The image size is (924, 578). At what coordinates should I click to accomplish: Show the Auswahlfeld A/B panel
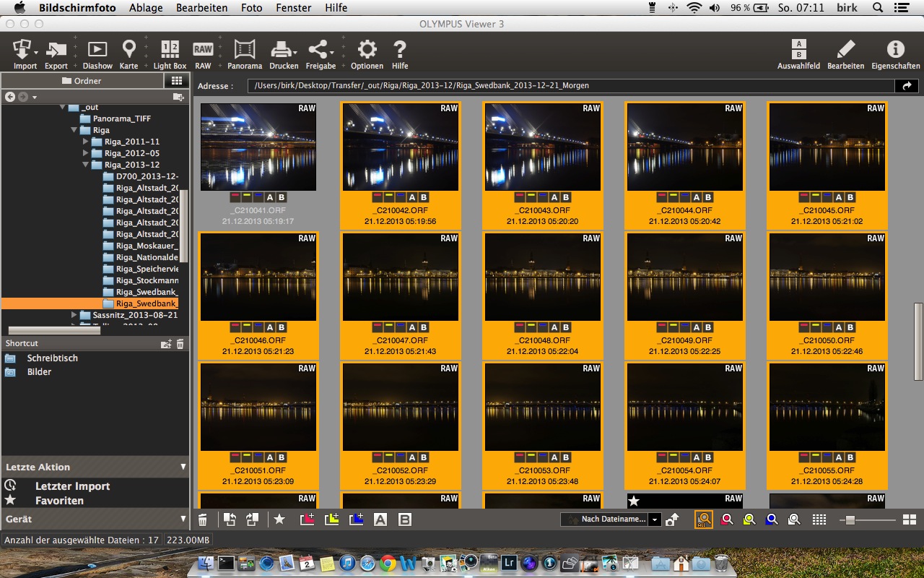pos(798,54)
